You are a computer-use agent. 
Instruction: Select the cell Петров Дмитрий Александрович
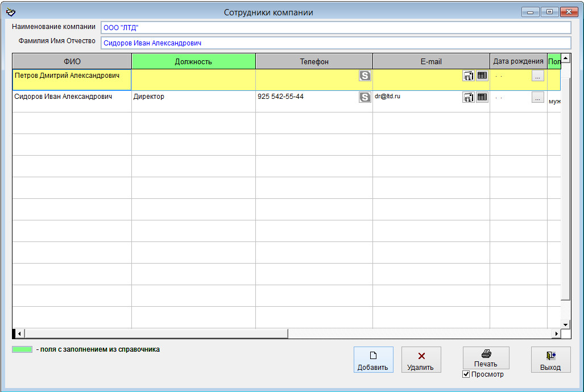[72, 80]
